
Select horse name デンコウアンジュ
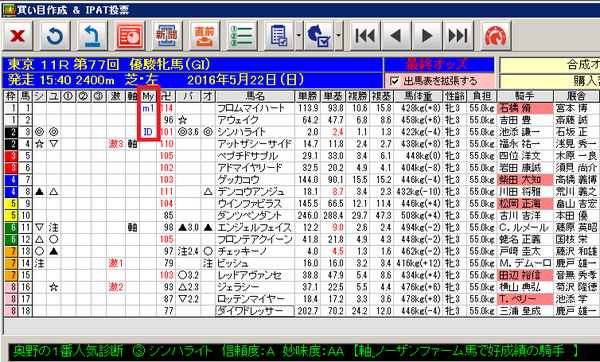[x=251, y=192]
